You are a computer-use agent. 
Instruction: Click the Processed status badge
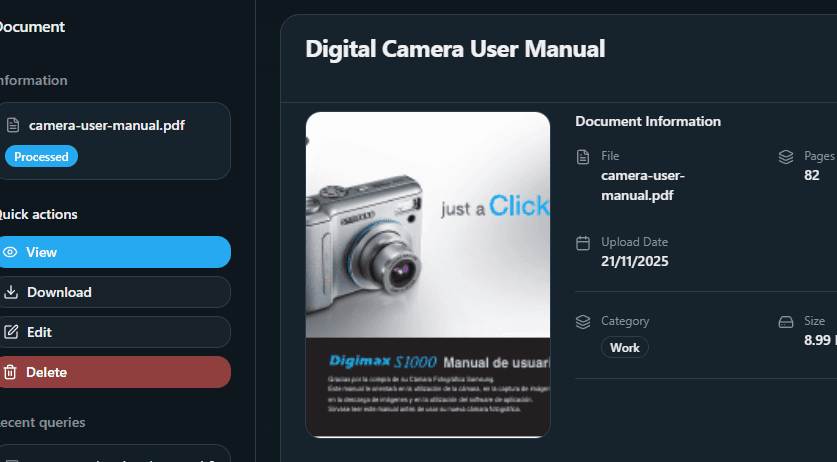click(x=41, y=156)
